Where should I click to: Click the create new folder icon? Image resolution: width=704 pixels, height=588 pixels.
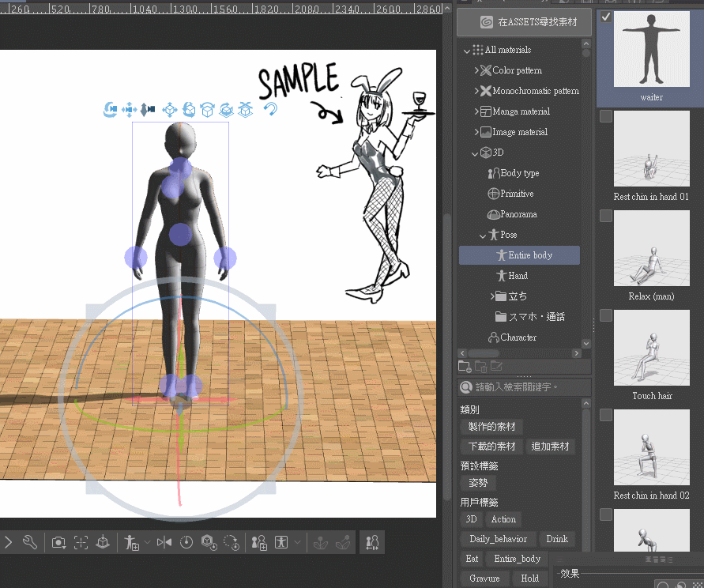click(x=465, y=367)
